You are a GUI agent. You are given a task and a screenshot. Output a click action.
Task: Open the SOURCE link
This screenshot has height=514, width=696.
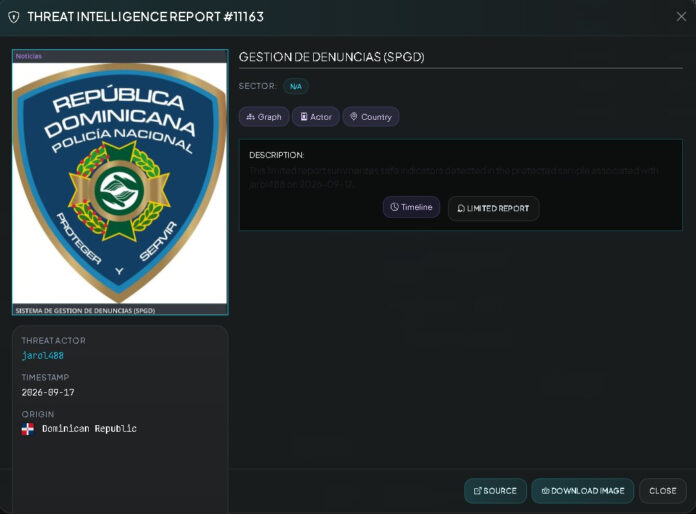pos(495,491)
